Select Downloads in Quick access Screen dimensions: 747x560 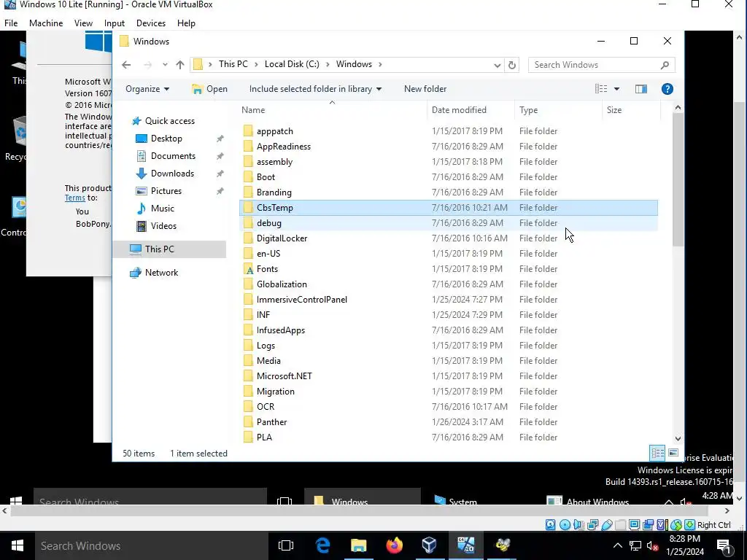tap(172, 174)
